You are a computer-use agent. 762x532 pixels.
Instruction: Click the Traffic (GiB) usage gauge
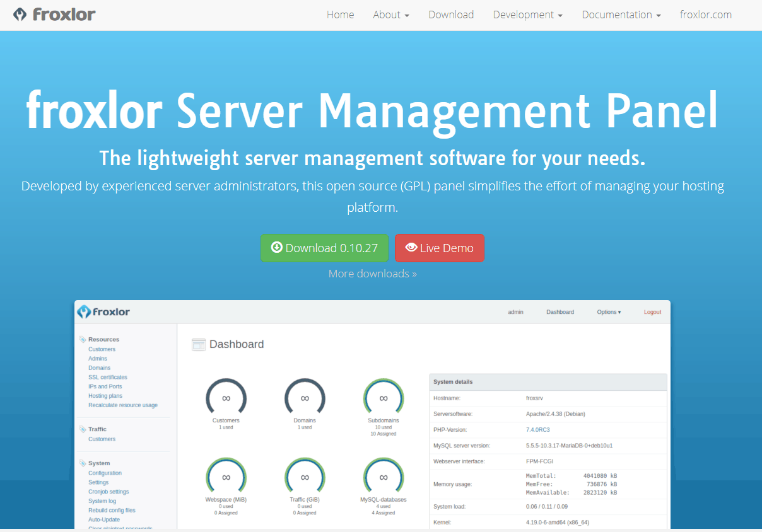305,477
